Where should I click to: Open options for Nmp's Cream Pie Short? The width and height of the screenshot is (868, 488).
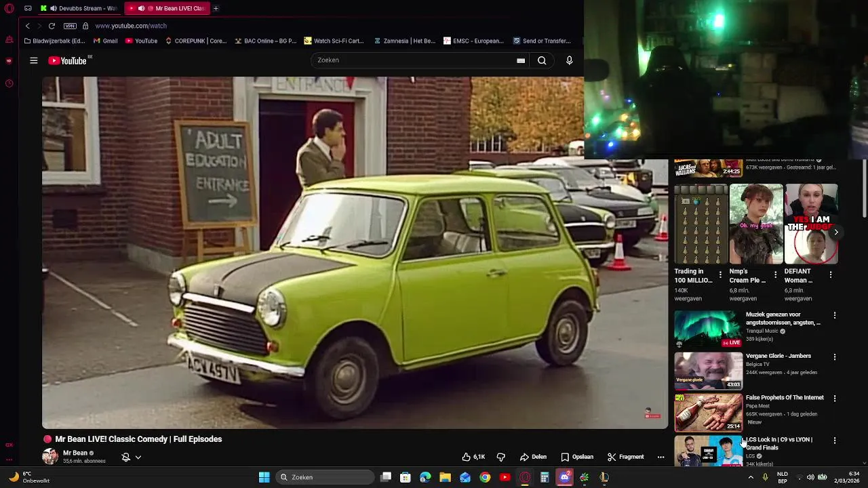click(775, 274)
